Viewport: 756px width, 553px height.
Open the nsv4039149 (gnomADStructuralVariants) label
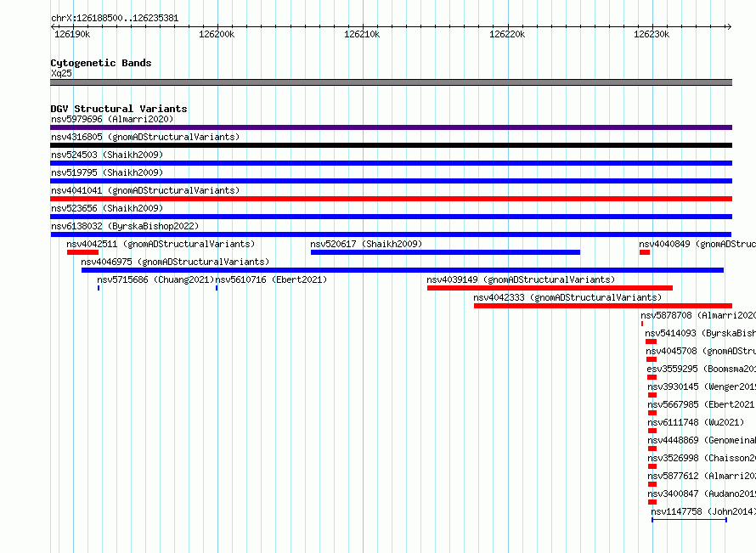(521, 279)
